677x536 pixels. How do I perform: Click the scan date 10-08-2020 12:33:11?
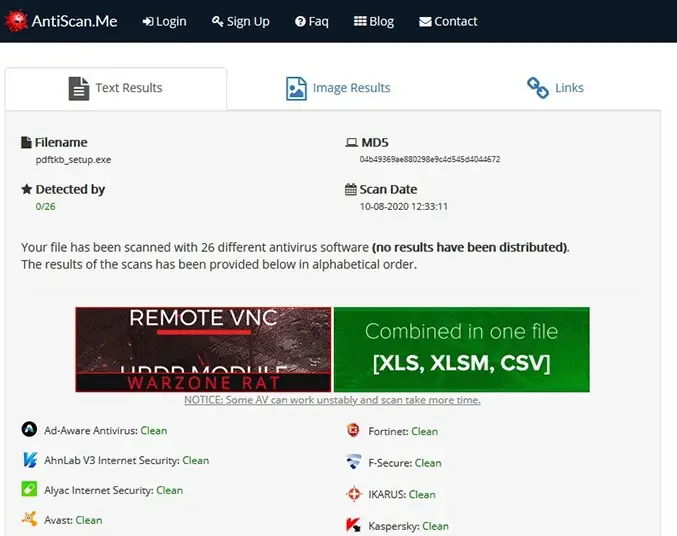point(404,206)
